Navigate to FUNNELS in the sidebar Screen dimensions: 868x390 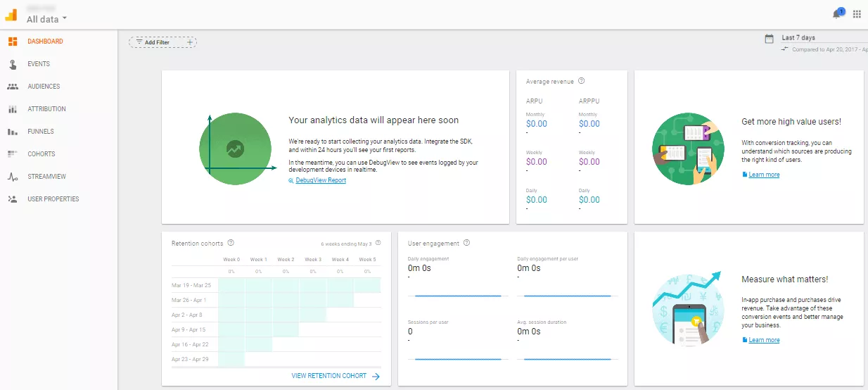coord(41,132)
